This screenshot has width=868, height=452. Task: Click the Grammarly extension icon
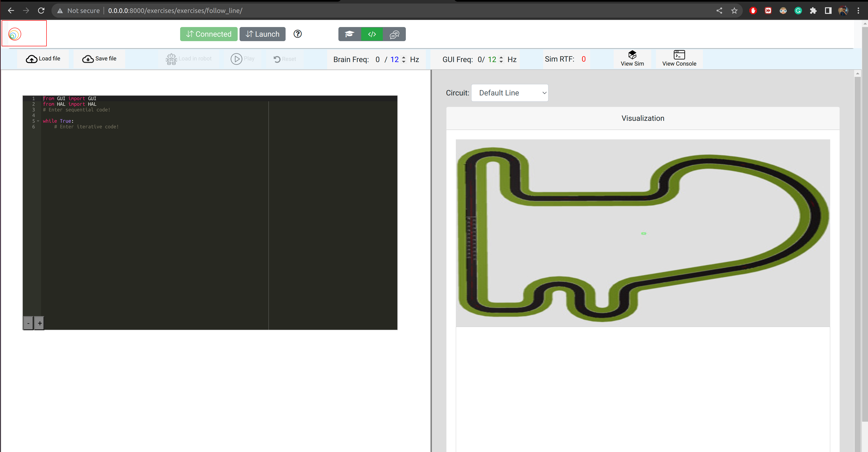click(798, 10)
